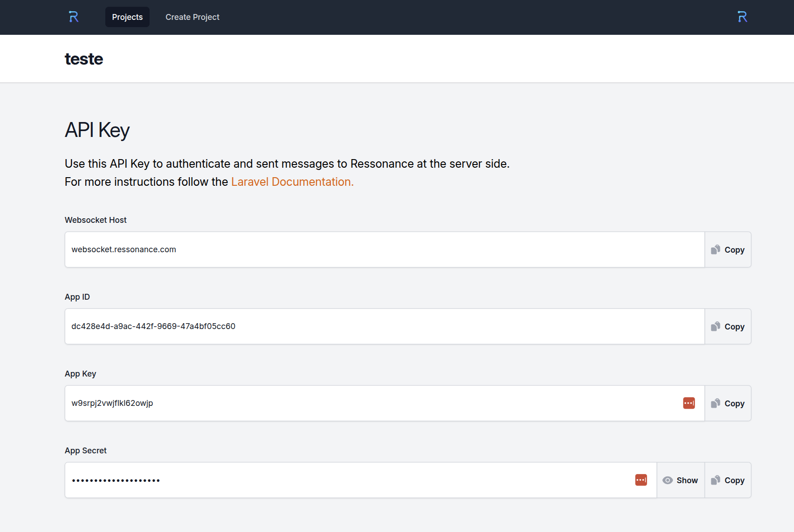Copy the Websocket Host value
This screenshot has height=532, width=794.
(x=728, y=249)
